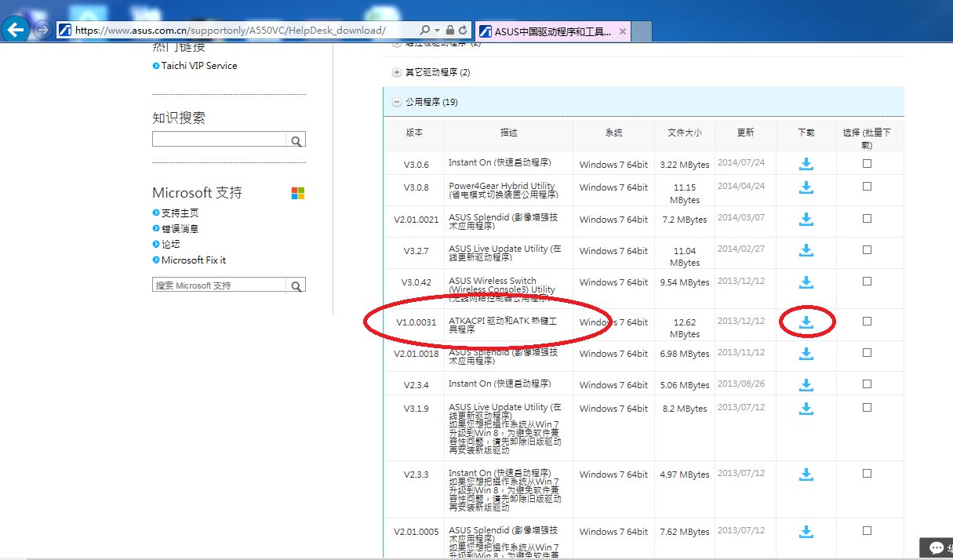This screenshot has height=560, width=953.
Task: Download the Instant On V3.0.6 utility
Action: point(806,163)
